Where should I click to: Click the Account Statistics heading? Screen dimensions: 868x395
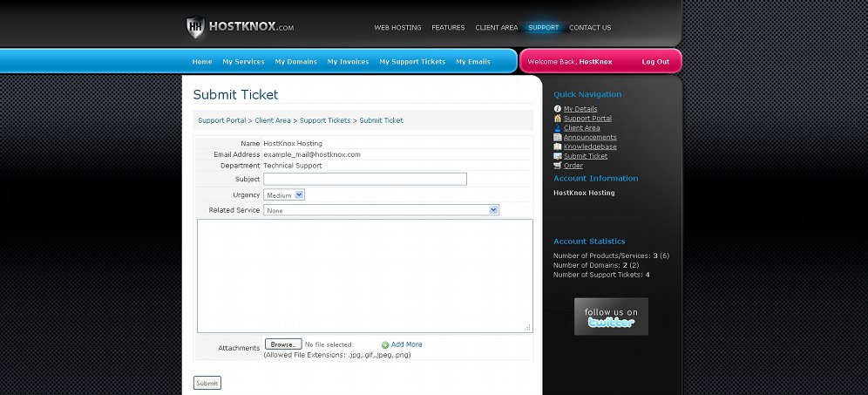(589, 241)
